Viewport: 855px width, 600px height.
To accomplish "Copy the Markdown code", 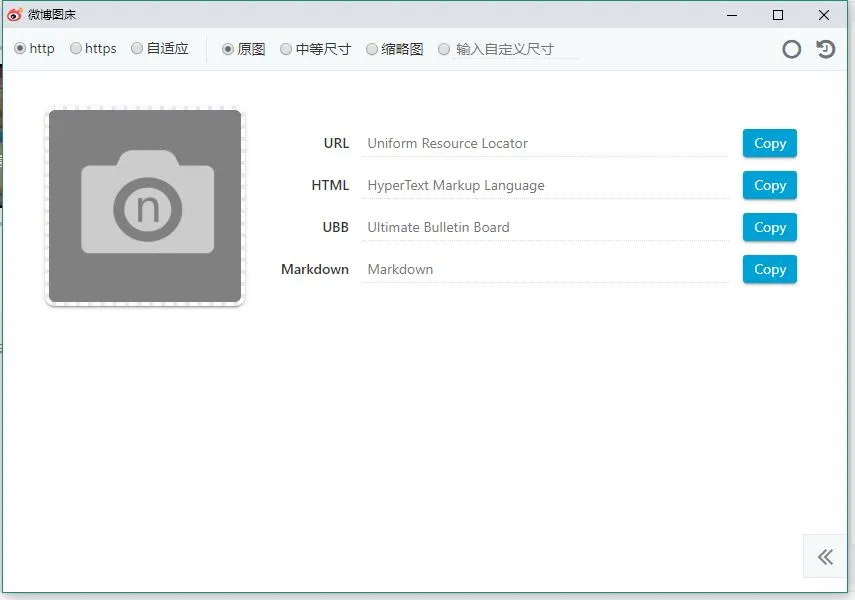I will click(x=769, y=269).
